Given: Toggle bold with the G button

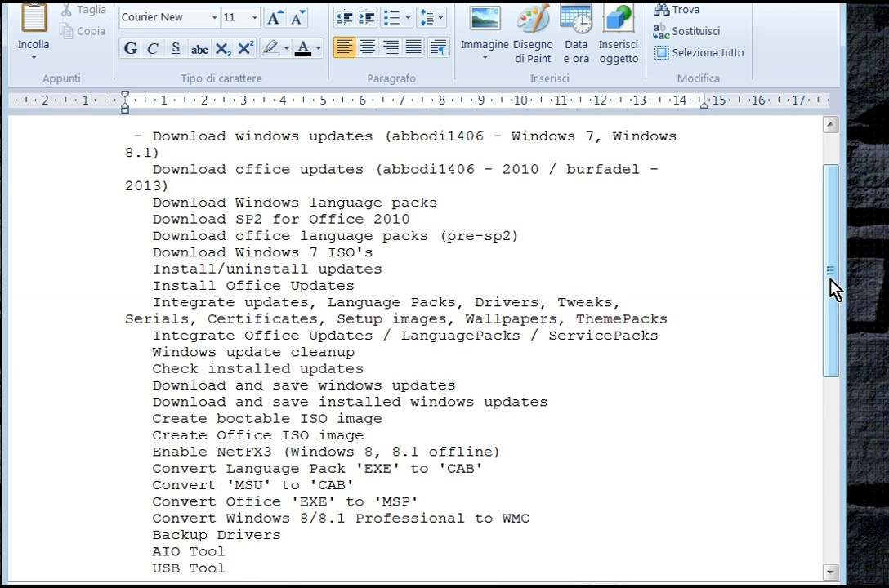Looking at the screenshot, I should (131, 49).
